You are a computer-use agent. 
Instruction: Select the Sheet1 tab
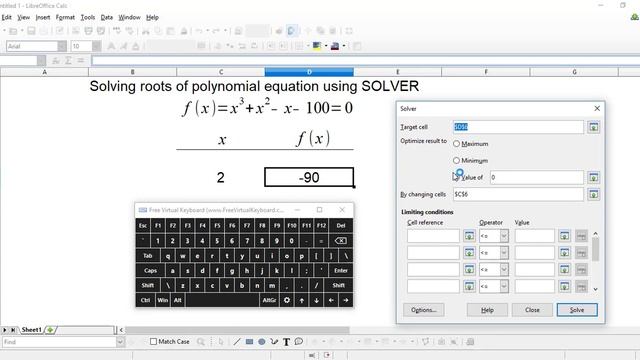(31, 330)
